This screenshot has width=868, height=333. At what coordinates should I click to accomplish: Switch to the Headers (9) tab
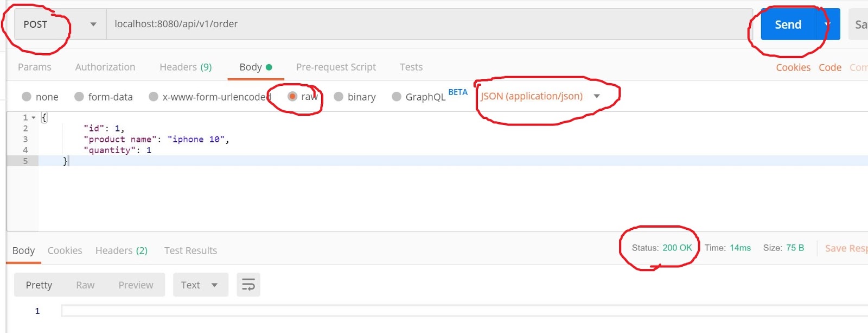pos(186,67)
